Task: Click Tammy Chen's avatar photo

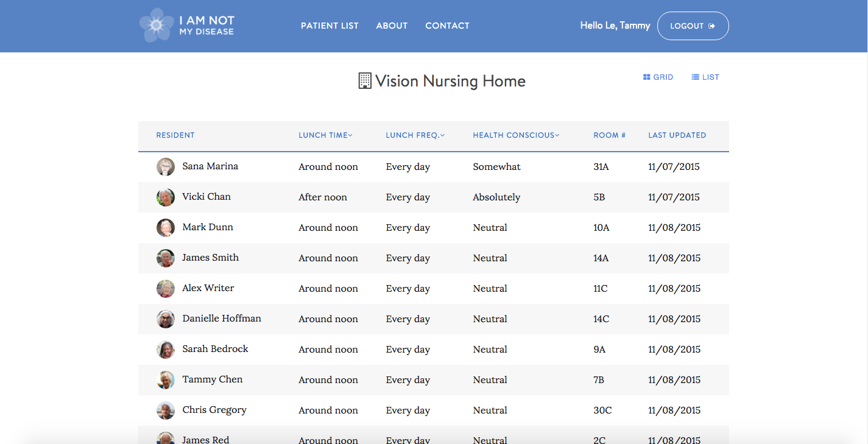Action: [x=166, y=380]
